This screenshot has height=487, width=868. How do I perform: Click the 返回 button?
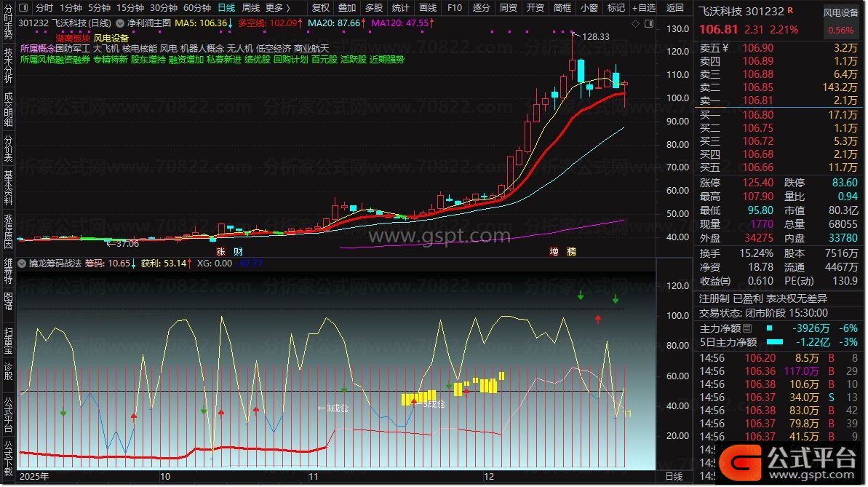675,8
